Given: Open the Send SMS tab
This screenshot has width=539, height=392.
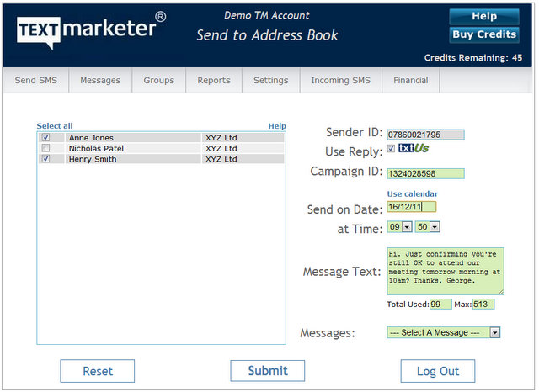Looking at the screenshot, I should tap(37, 81).
